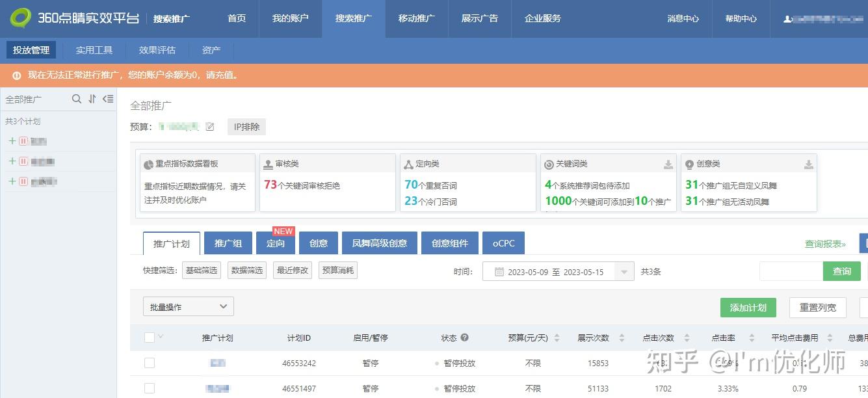868x398 pixels.
Task: Open the 移动推广 menu item
Action: (416, 19)
